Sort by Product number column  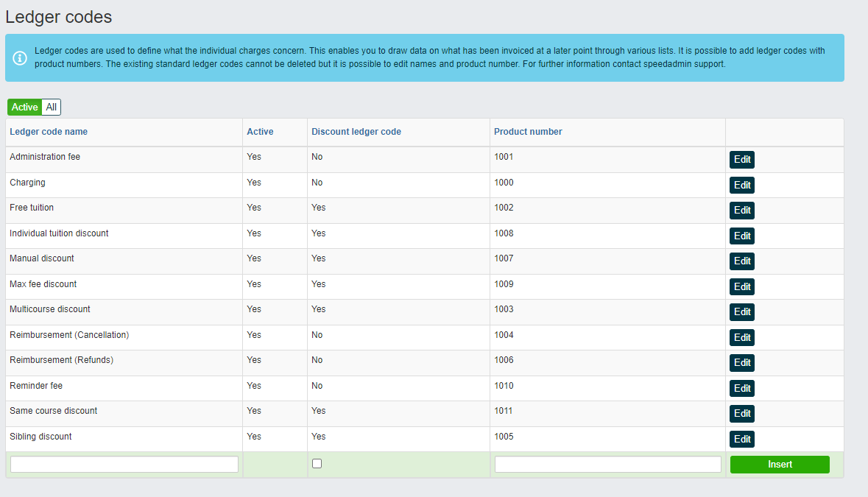528,132
